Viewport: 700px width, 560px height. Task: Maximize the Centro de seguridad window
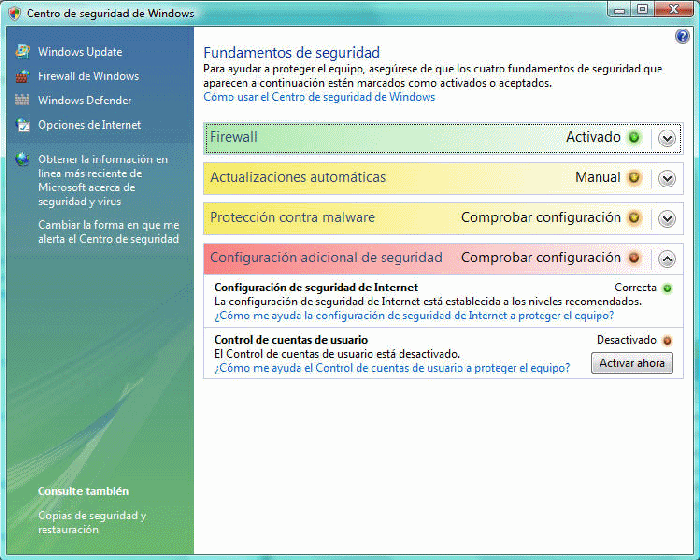642,9
